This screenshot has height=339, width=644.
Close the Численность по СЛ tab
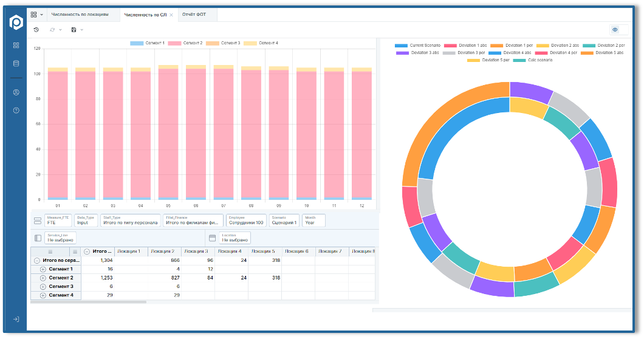[171, 15]
